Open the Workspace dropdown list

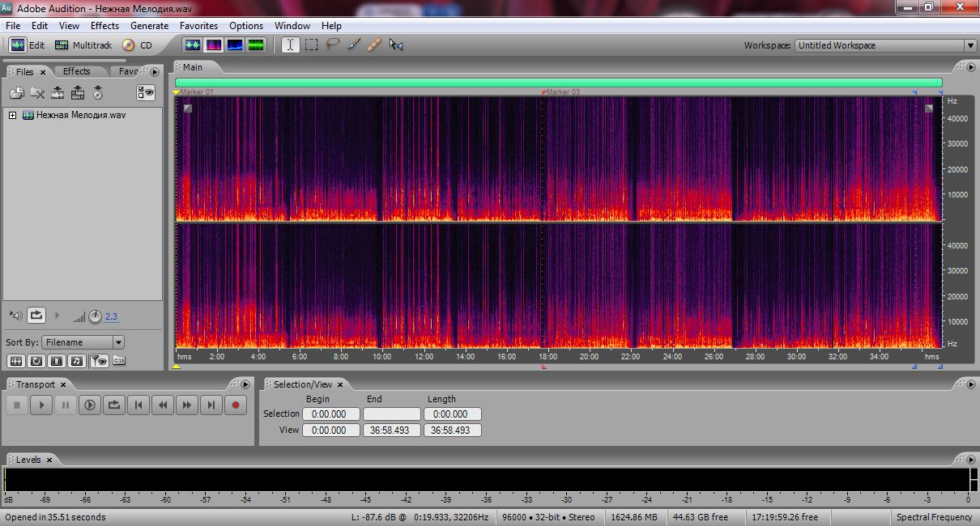pyautogui.click(x=969, y=45)
